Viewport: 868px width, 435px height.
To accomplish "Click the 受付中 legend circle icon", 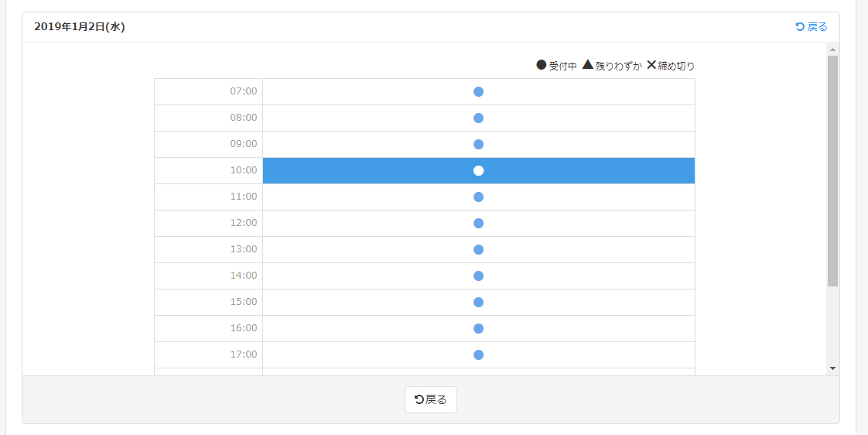I will [x=542, y=65].
